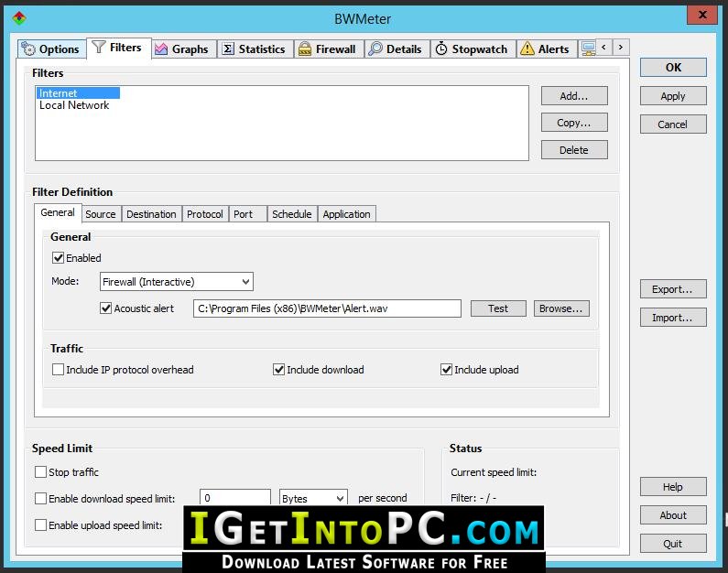Click the Quit button
Viewport: 728px width, 573px height.
pyautogui.click(x=673, y=544)
